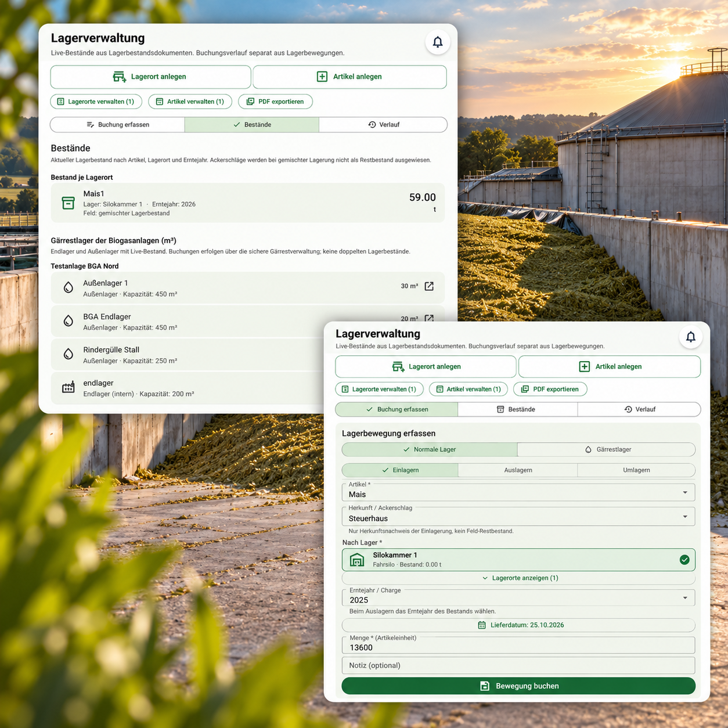The width and height of the screenshot is (728, 728).
Task: Toggle the green checkmark on Silokammer 1
Action: click(x=685, y=560)
